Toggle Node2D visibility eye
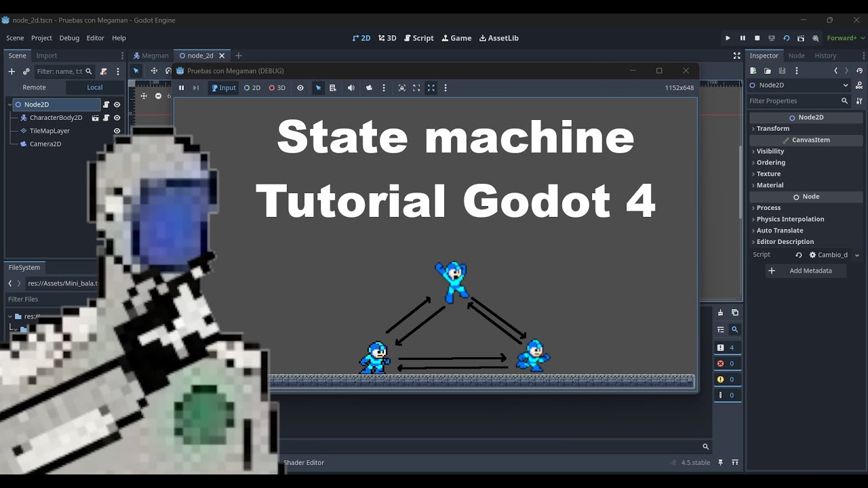Viewport: 868px width, 488px height. (117, 104)
